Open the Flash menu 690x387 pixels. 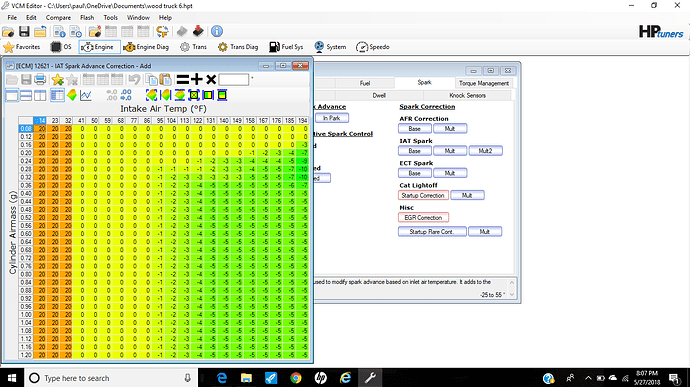tap(87, 18)
